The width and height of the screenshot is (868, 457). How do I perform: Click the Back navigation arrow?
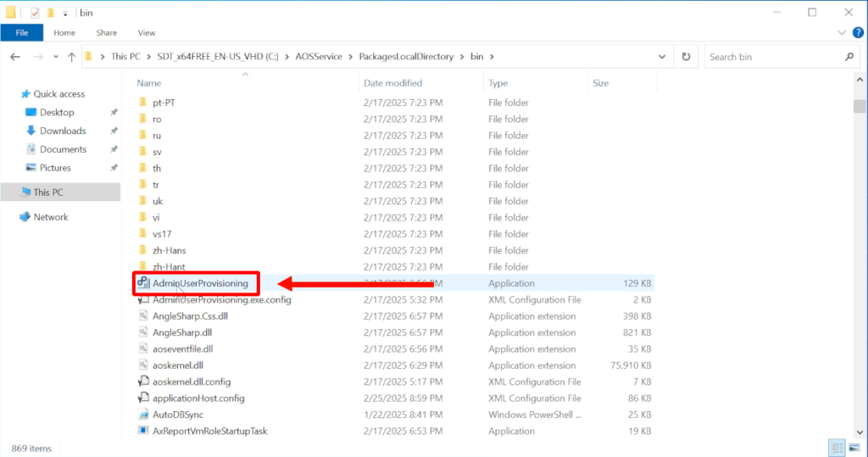point(15,57)
